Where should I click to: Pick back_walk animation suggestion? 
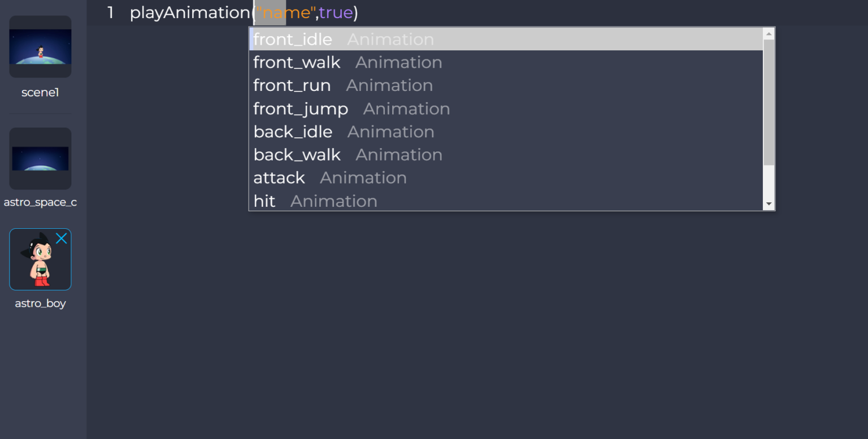[x=297, y=155]
